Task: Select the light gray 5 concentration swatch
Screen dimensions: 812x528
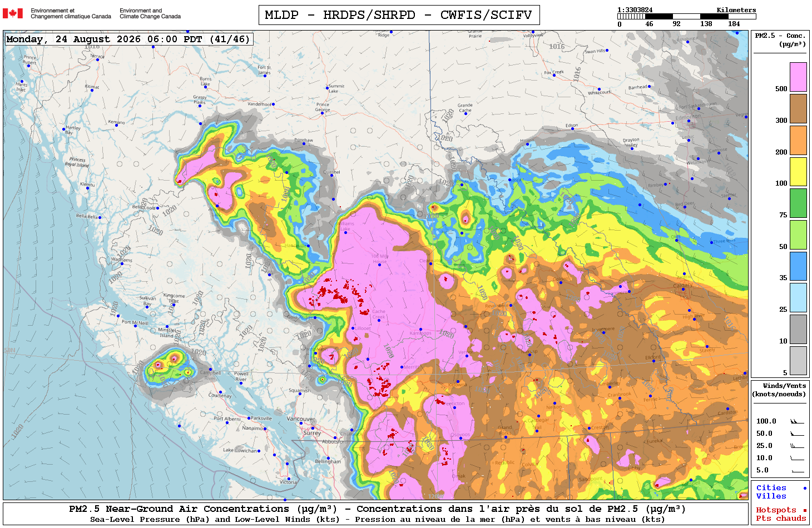Action: pos(798,360)
